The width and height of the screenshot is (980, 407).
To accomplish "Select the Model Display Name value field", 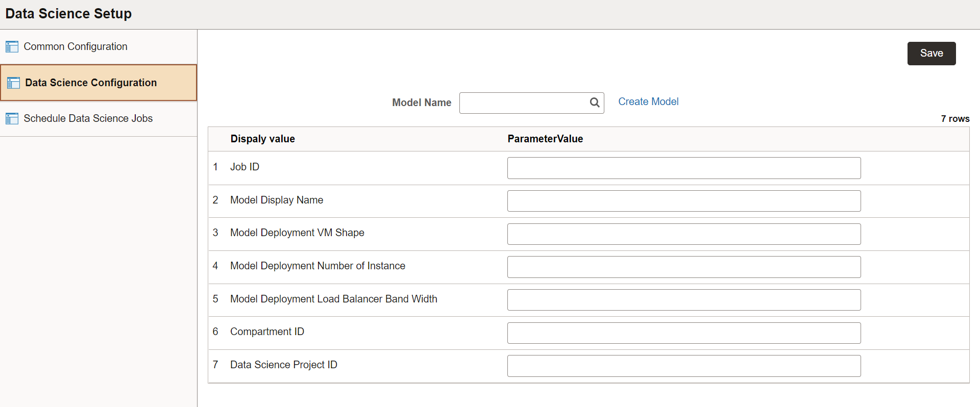I will [x=683, y=201].
